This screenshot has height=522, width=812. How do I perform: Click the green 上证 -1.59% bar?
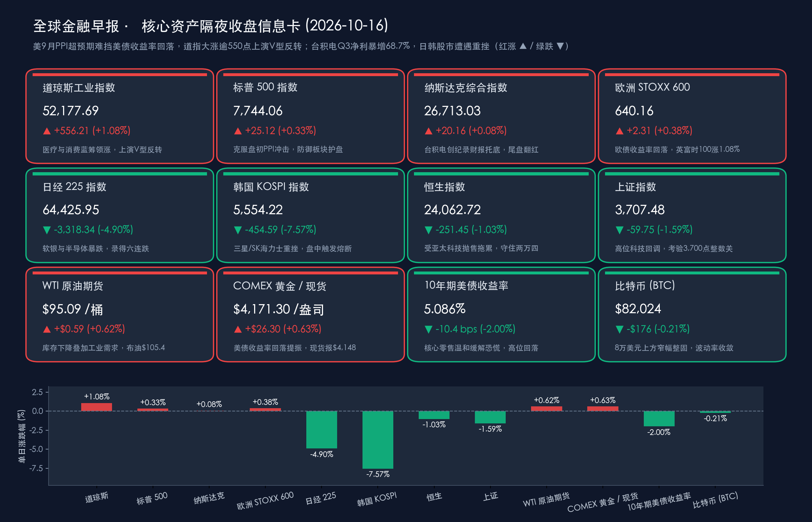[x=490, y=417]
